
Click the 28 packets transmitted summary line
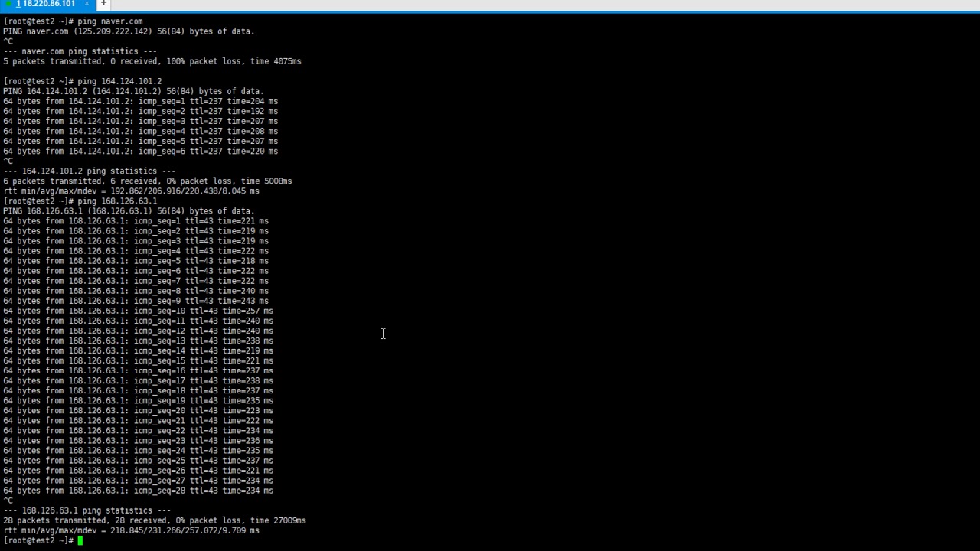tap(154, 520)
